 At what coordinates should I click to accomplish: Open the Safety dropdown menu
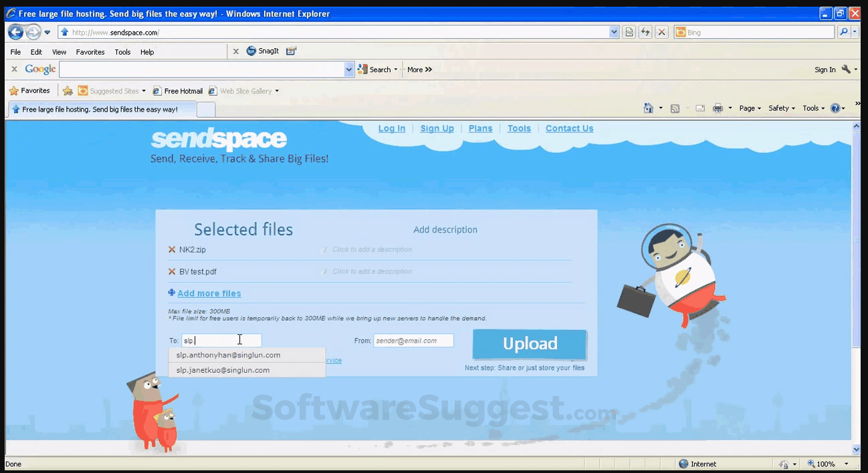pos(780,108)
